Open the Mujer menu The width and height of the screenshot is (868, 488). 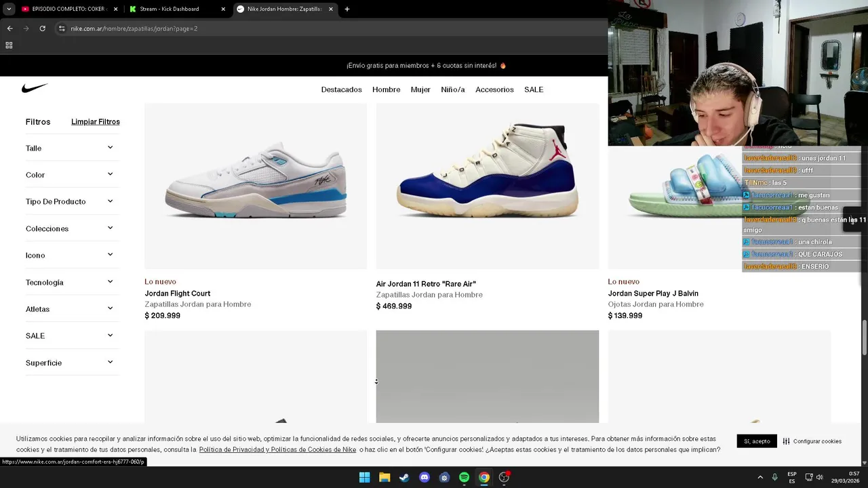420,89
